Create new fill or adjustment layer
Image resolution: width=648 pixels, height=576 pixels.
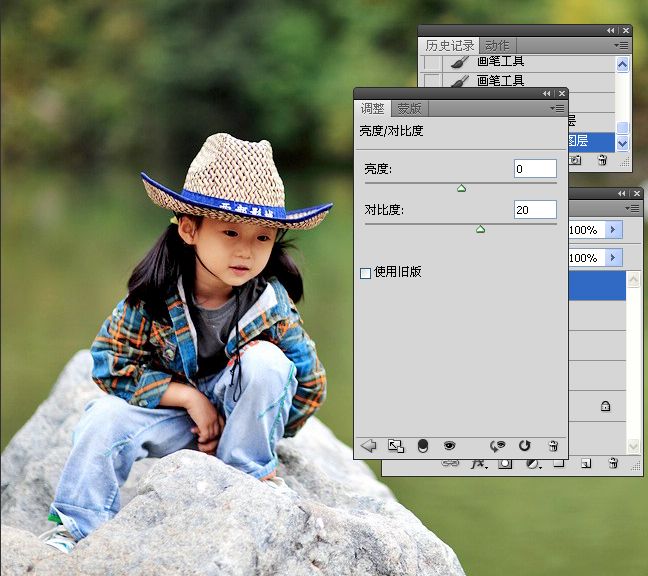click(534, 464)
